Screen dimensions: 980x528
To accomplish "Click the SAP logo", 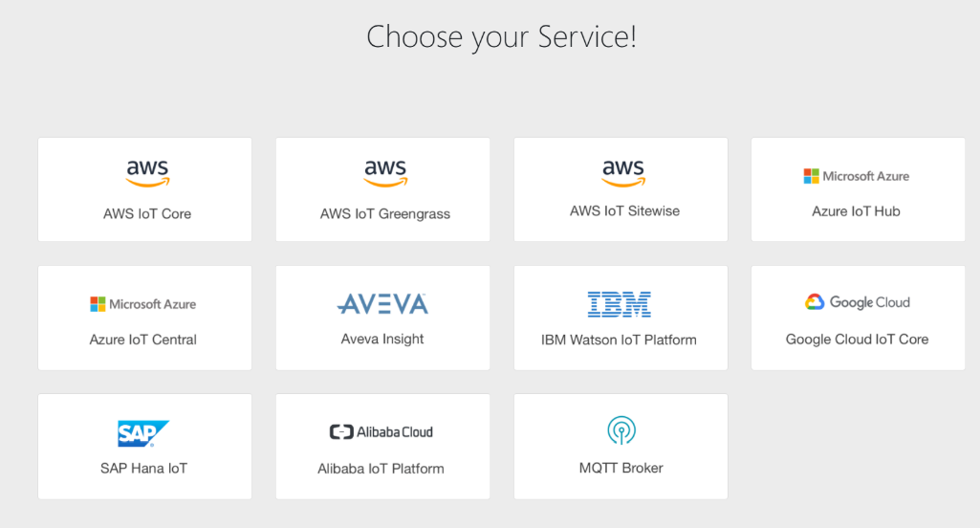I will (x=143, y=433).
